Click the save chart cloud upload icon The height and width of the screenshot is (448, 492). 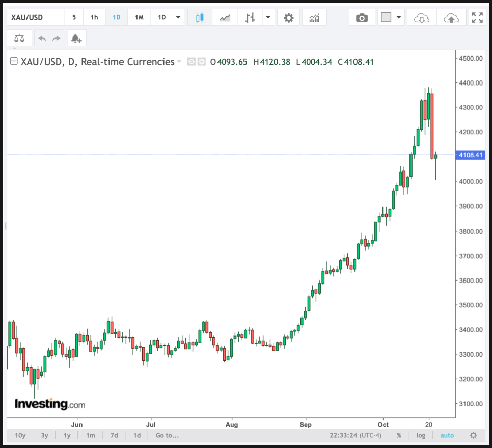tap(451, 18)
